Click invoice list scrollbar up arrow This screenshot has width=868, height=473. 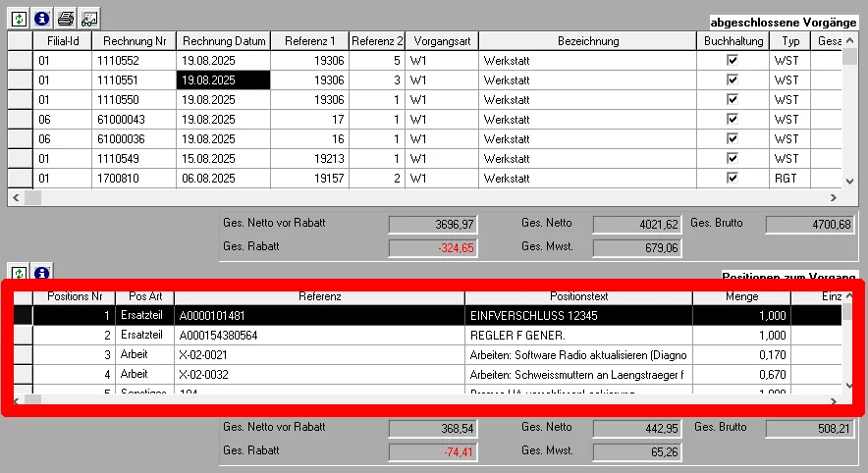[849, 41]
